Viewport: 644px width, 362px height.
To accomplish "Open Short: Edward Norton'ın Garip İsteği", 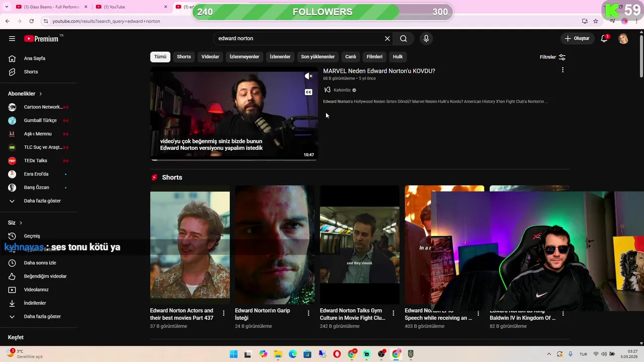I will coord(275,244).
